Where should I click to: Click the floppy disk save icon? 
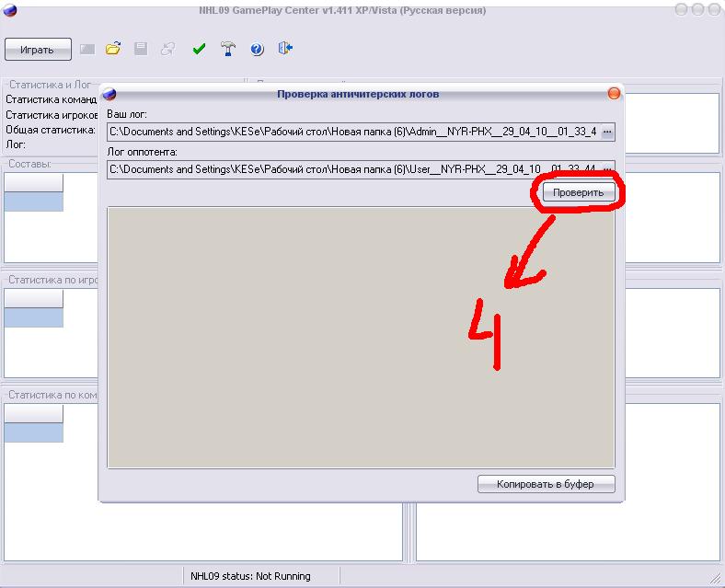point(141,49)
